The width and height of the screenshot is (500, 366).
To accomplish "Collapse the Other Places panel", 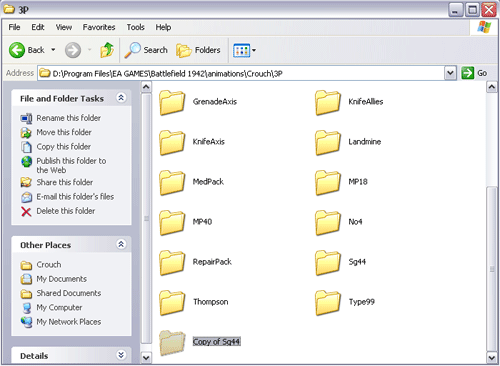I will [121, 244].
